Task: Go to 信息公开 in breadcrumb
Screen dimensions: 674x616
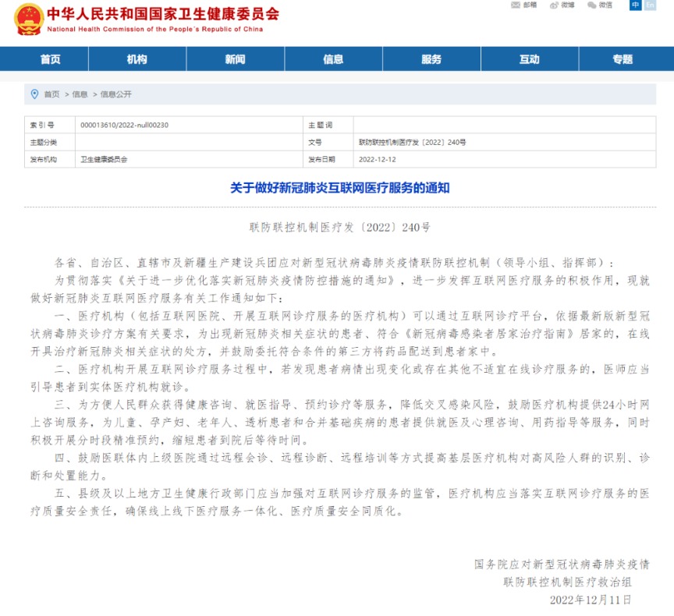Action: [x=115, y=94]
